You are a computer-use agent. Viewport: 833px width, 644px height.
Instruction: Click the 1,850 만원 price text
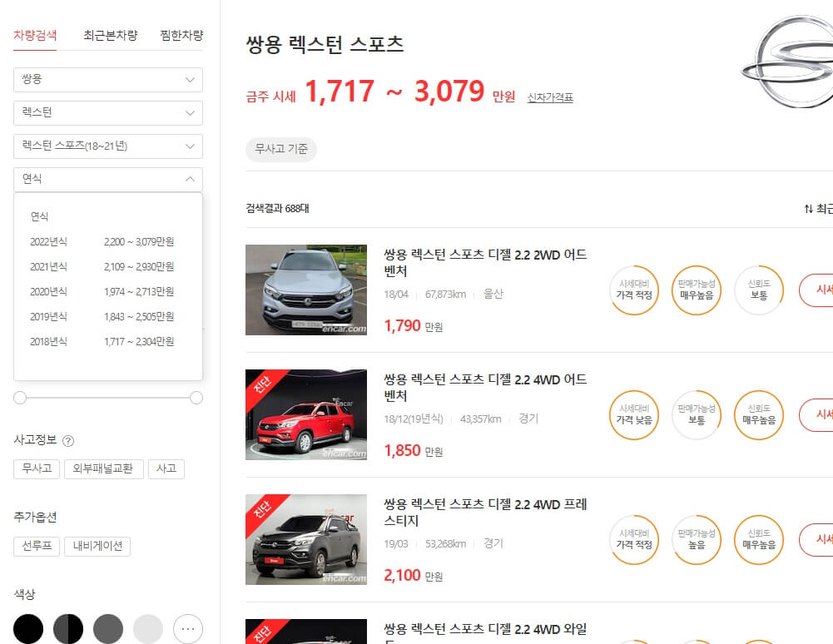[x=414, y=451]
